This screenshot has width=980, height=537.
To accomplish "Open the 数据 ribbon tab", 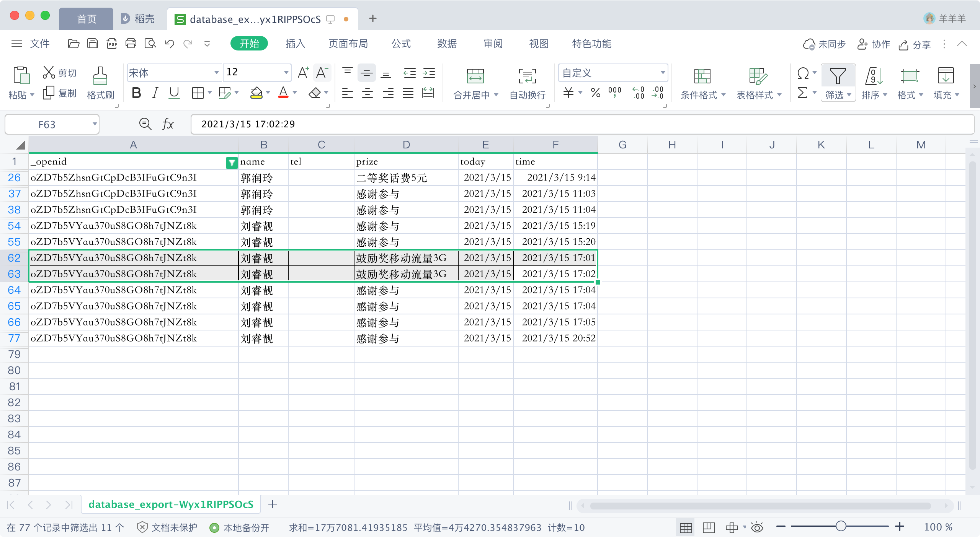I will pyautogui.click(x=447, y=44).
